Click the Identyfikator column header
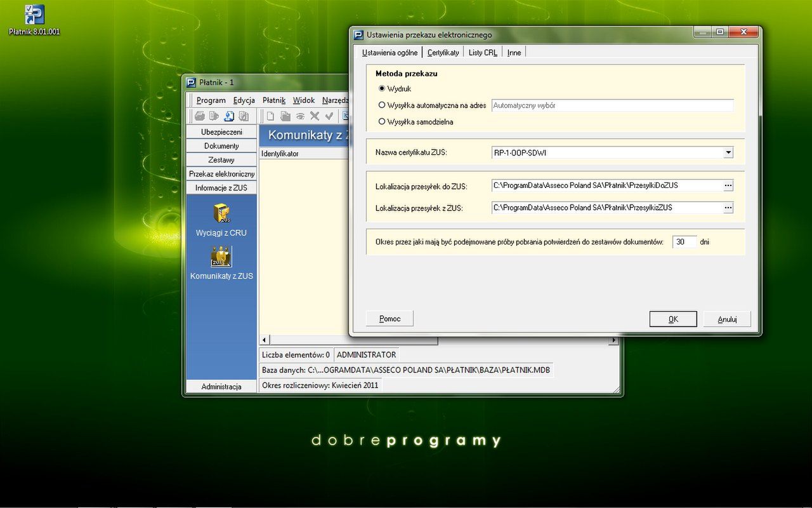The image size is (812, 508). 304,154
